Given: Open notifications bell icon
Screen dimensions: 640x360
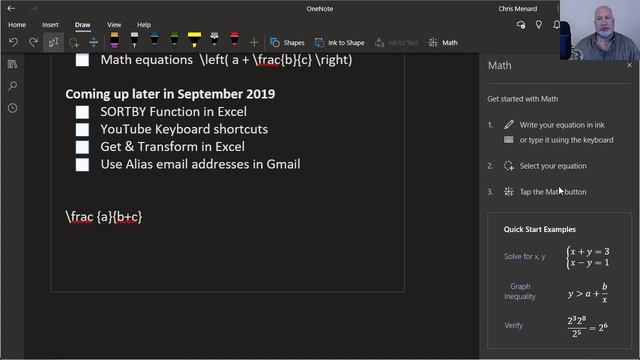Looking at the screenshot, I should (x=556, y=24).
